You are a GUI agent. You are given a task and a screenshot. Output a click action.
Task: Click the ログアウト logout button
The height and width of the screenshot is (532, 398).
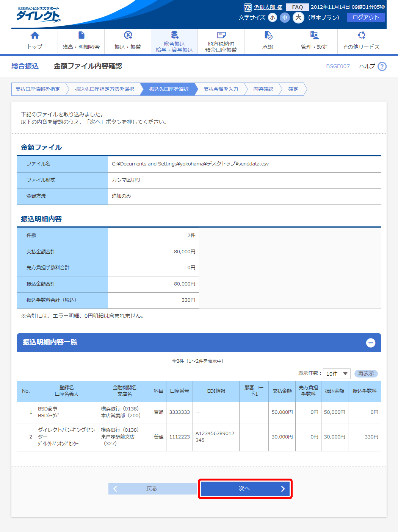tap(365, 17)
